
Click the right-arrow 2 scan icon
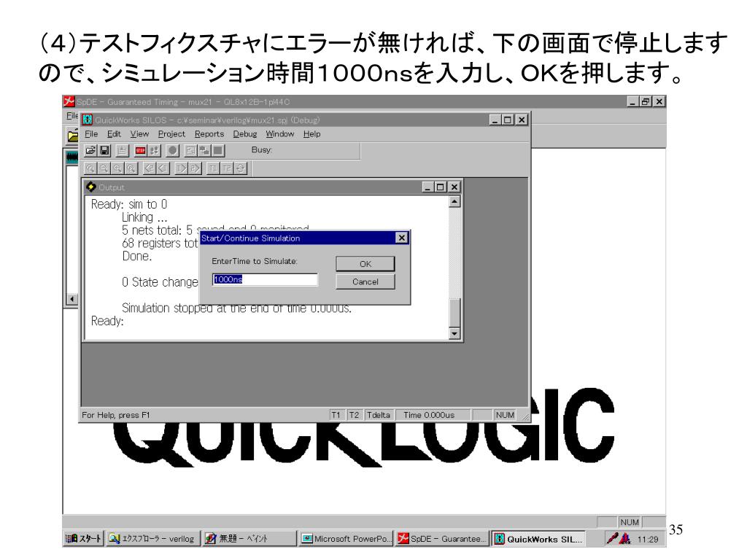[196, 168]
